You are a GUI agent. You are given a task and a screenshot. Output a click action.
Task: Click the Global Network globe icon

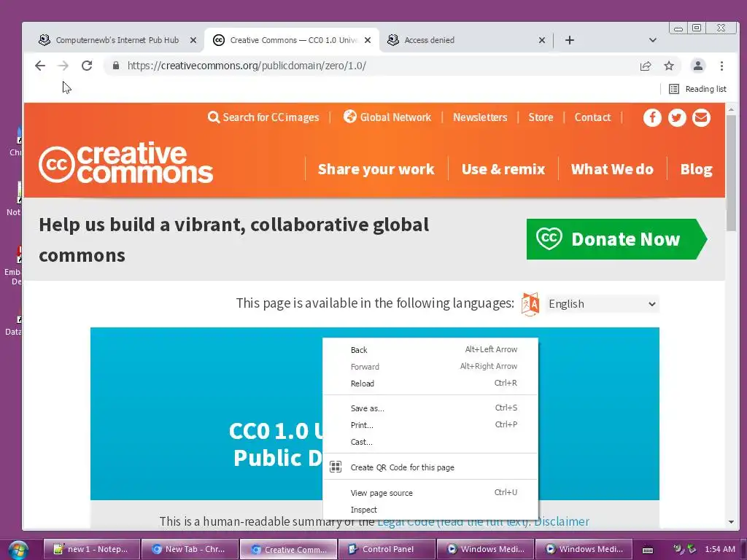pyautogui.click(x=349, y=116)
